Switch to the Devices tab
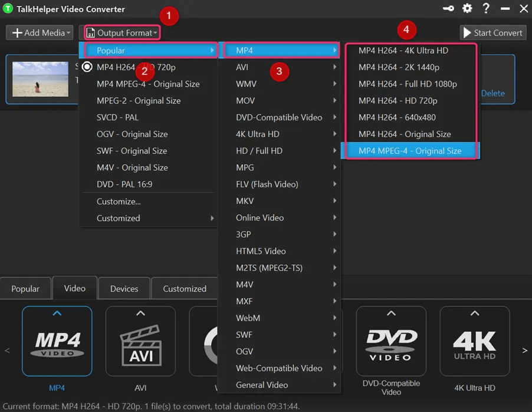The image size is (532, 412). coord(124,289)
